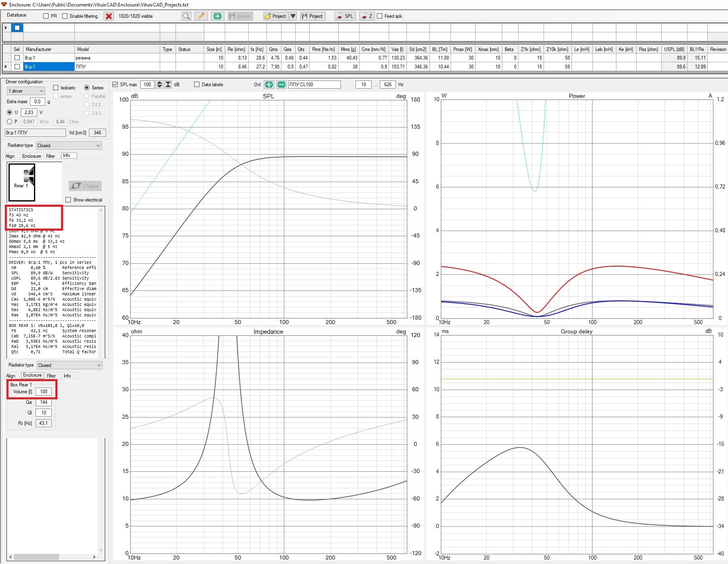Open the lower Filter tab
The image size is (728, 564).
(x=51, y=376)
